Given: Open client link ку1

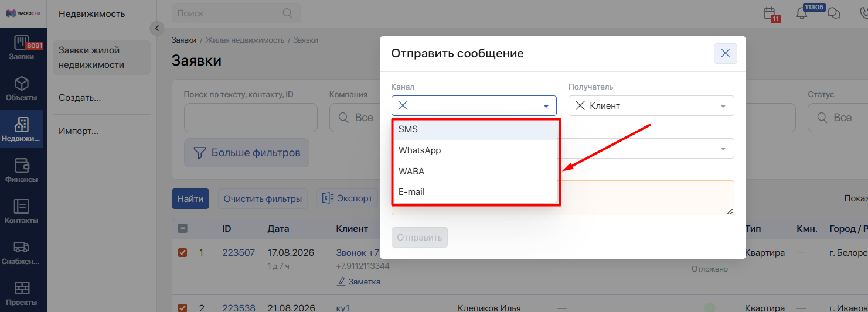Looking at the screenshot, I should [x=343, y=308].
